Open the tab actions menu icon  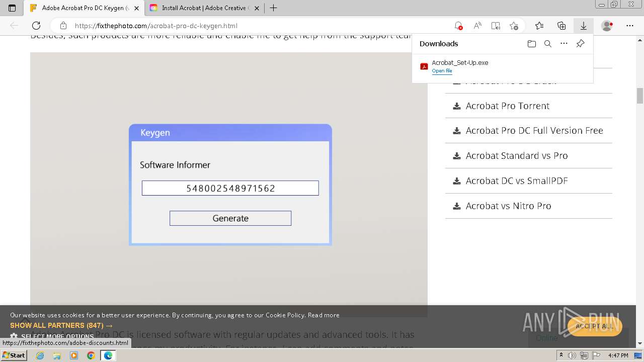[12, 8]
